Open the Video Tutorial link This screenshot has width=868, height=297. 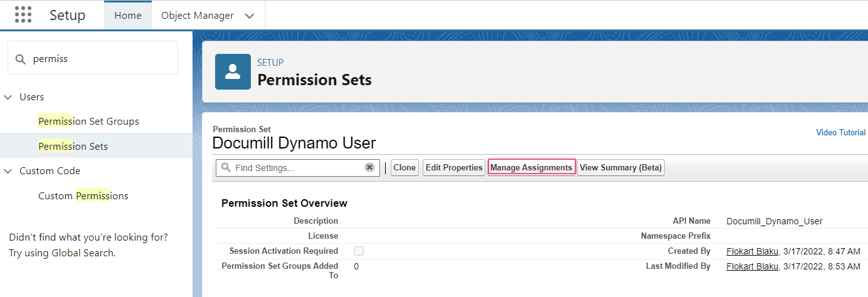pyautogui.click(x=840, y=132)
